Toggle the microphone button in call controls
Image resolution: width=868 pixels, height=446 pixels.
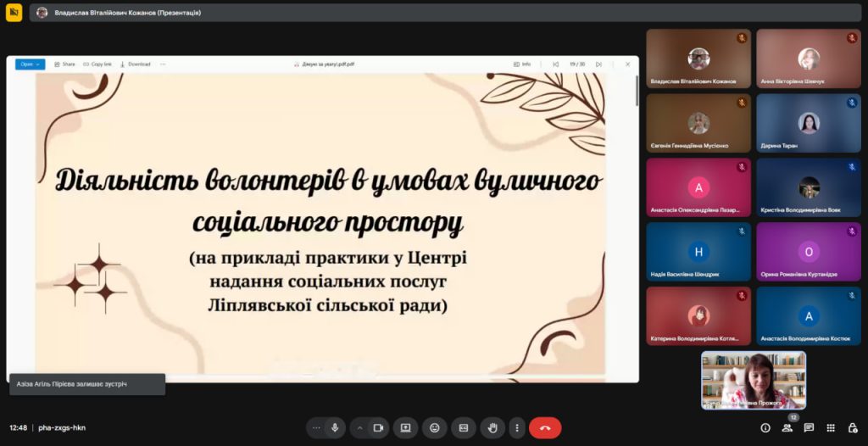click(x=335, y=428)
